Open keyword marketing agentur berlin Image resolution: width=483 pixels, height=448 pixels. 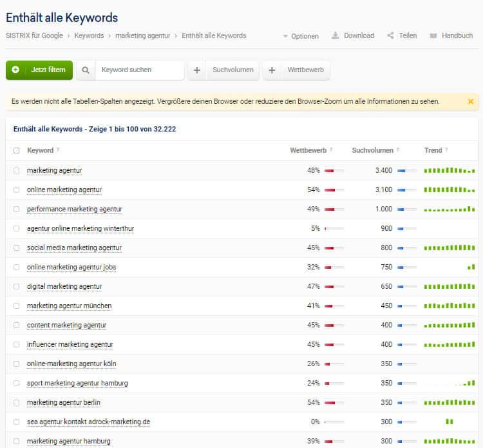pyautogui.click(x=64, y=403)
